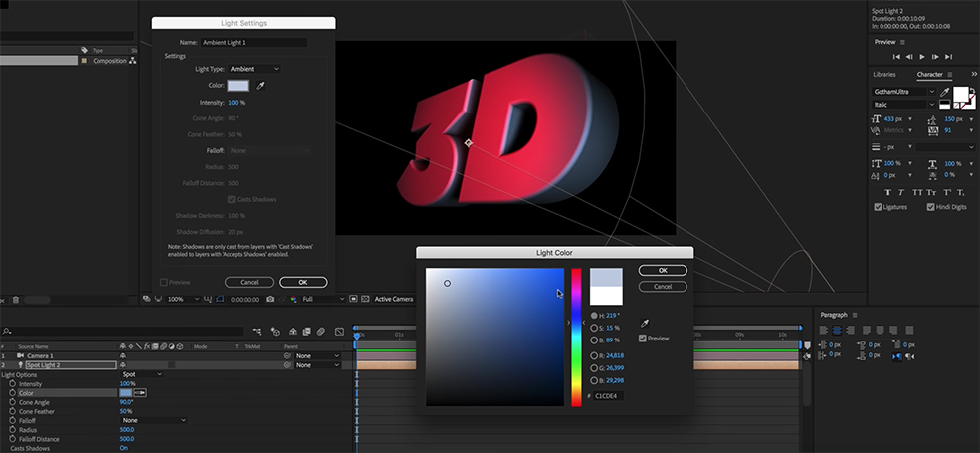The width and height of the screenshot is (980, 453).
Task: Toggle the Hindi Digits checkbox
Action: click(930, 207)
